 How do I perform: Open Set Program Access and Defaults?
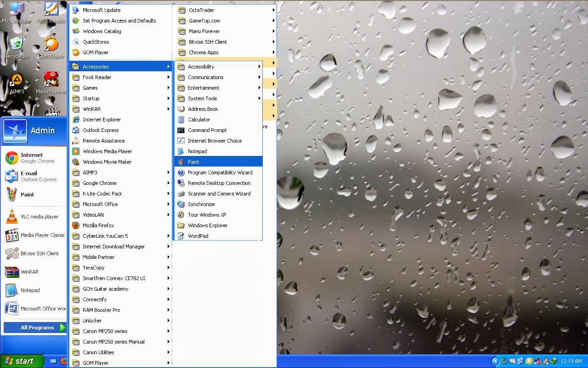coord(120,21)
